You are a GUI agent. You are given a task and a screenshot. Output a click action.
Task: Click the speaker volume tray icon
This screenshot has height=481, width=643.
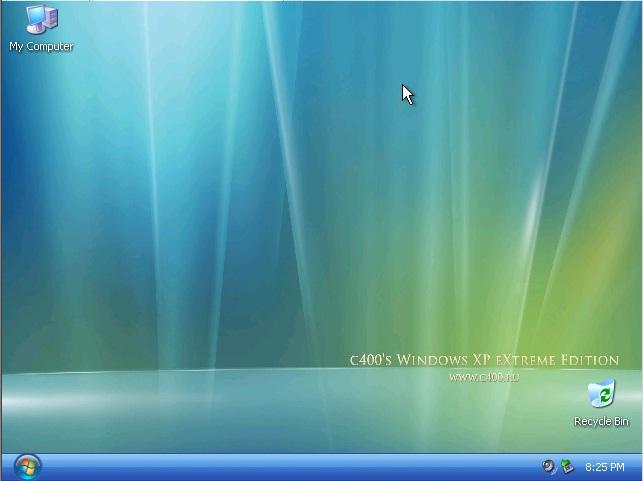pyautogui.click(x=548, y=467)
